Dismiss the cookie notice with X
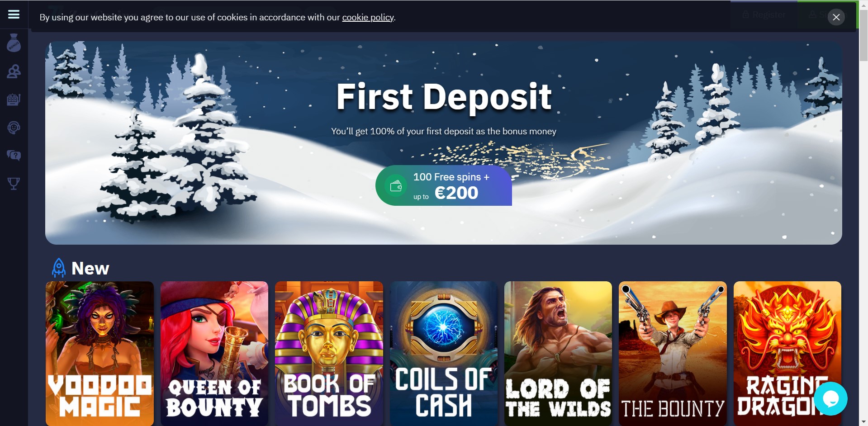This screenshot has width=868, height=426. click(836, 17)
